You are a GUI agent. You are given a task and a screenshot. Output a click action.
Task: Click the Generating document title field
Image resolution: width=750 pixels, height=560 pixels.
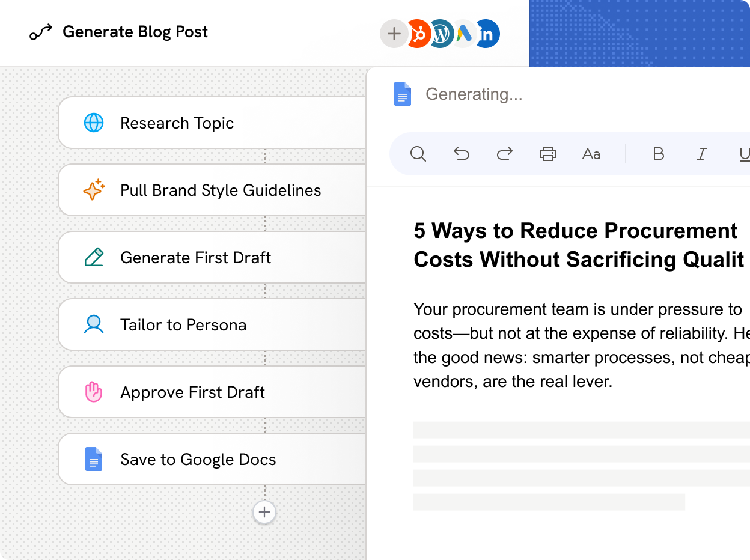(x=475, y=94)
